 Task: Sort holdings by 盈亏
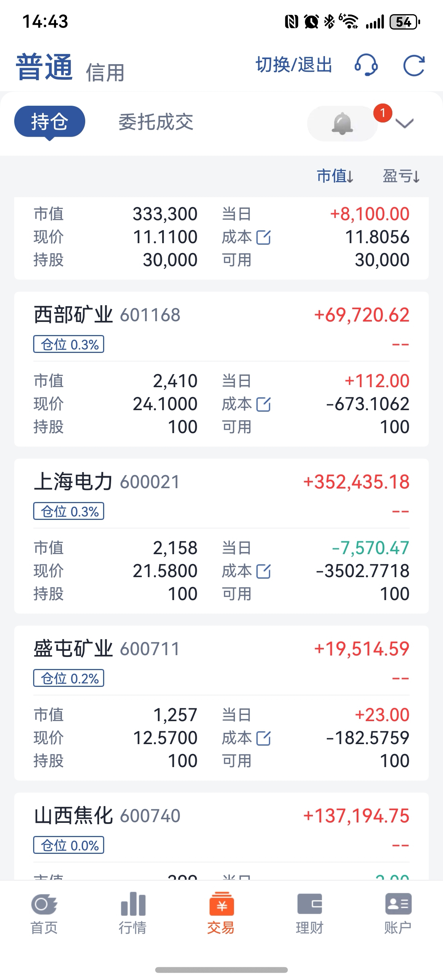[x=401, y=176]
